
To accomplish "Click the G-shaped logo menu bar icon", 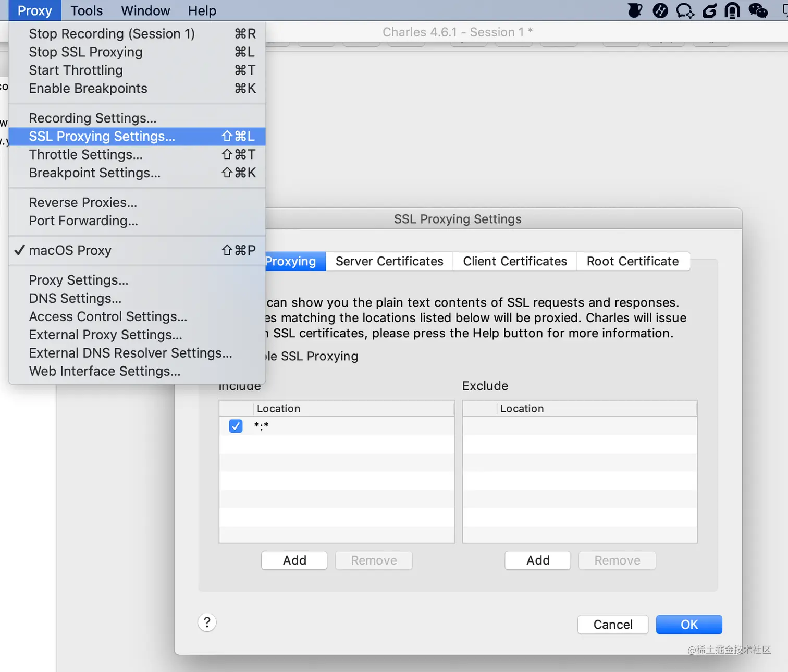I will click(x=709, y=10).
